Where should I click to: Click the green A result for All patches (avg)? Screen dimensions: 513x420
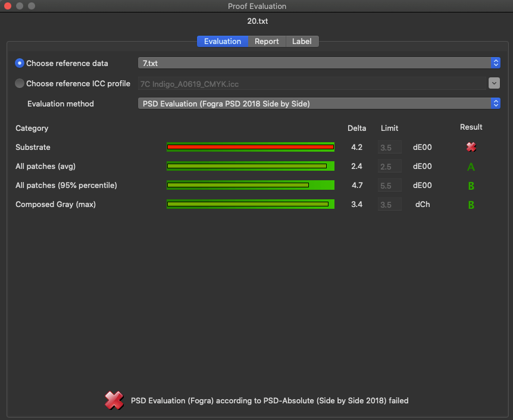coord(471,167)
